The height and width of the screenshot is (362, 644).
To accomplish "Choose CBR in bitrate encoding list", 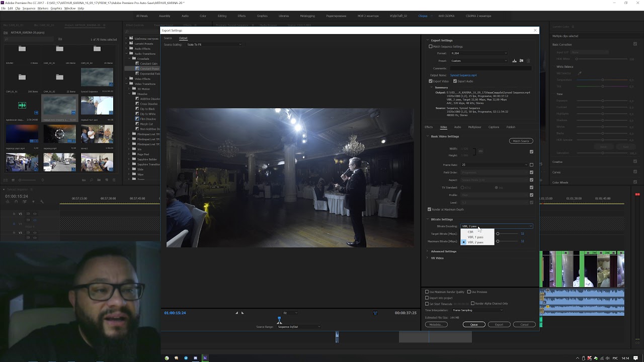I will (477, 232).
